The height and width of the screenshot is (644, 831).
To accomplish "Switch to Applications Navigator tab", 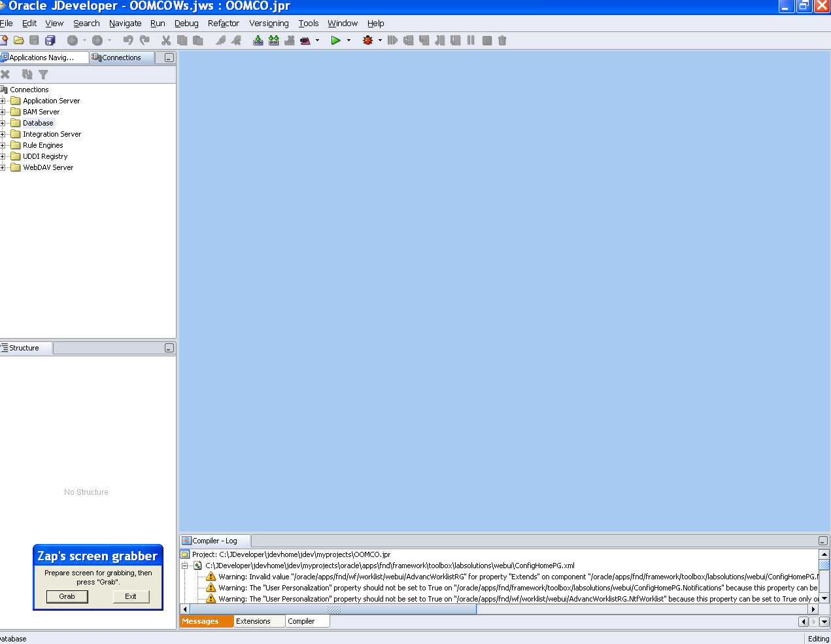I will pyautogui.click(x=42, y=58).
